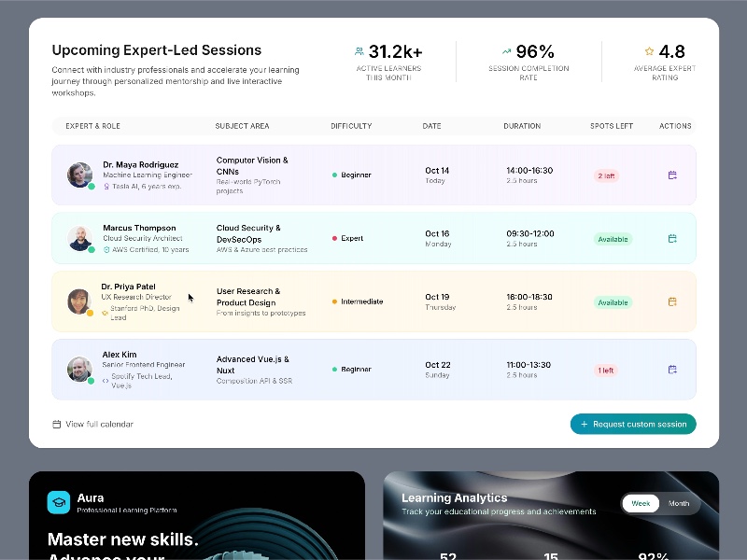Image resolution: width=747 pixels, height=560 pixels.
Task: Toggle Maya Rodriguez's green availability indicator
Action: coord(91,188)
